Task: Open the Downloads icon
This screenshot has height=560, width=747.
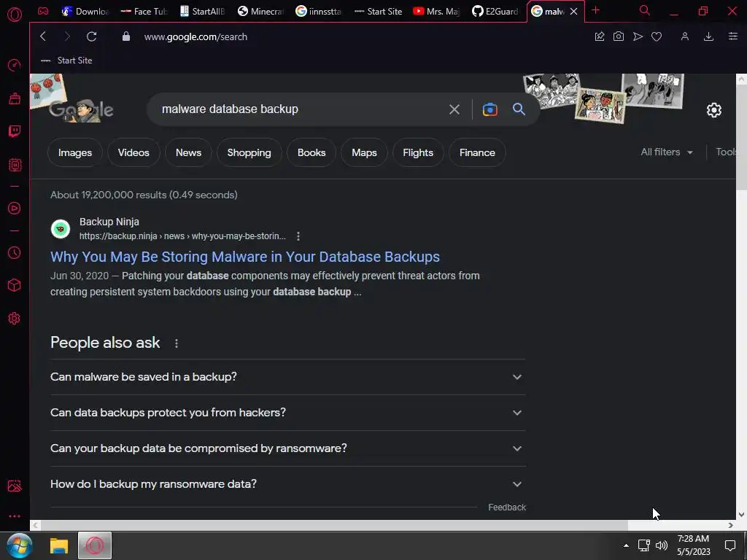Action: pyautogui.click(x=708, y=36)
